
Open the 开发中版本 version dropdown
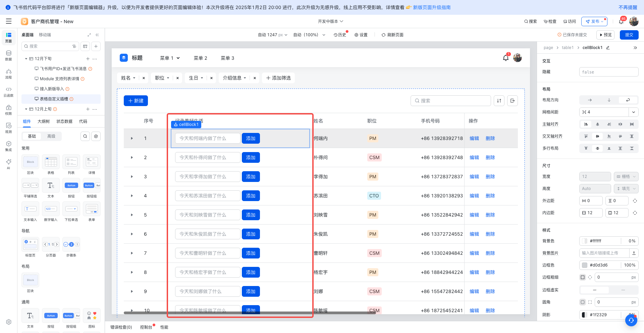330,21
